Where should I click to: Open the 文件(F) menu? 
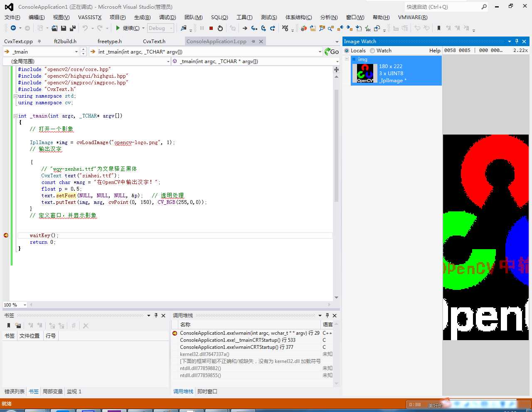pyautogui.click(x=12, y=17)
